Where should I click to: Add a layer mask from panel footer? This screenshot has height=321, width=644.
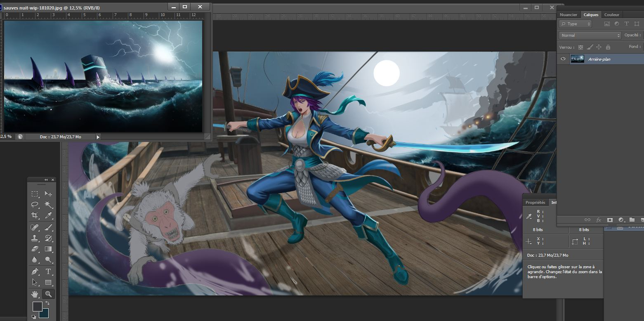(x=610, y=220)
